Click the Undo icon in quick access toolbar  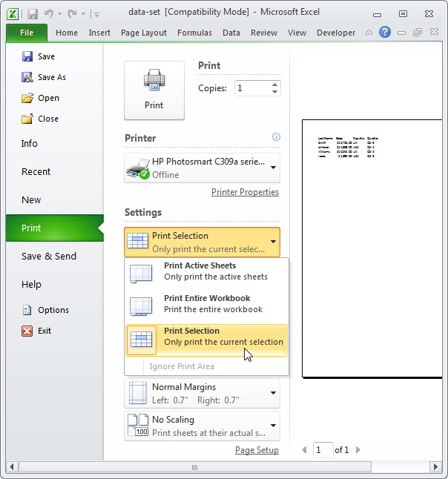49,14
